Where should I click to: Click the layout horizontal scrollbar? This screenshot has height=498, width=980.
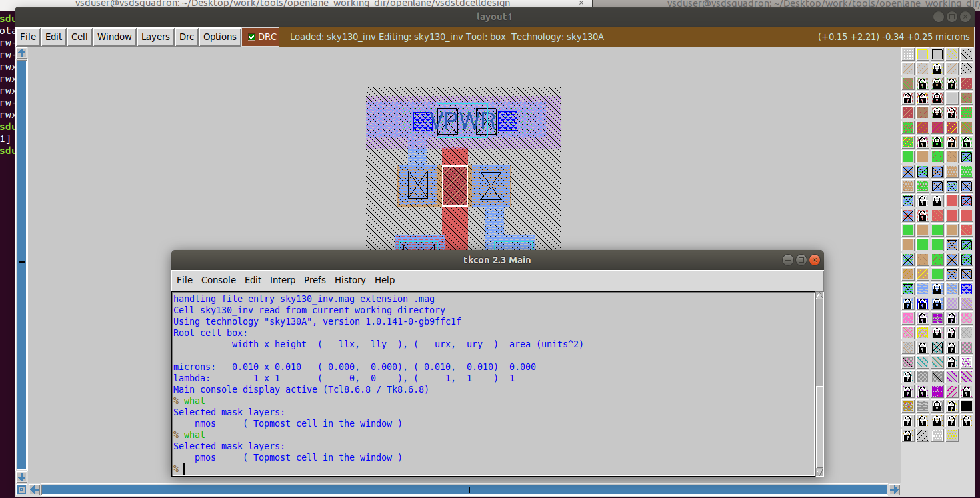(x=464, y=490)
